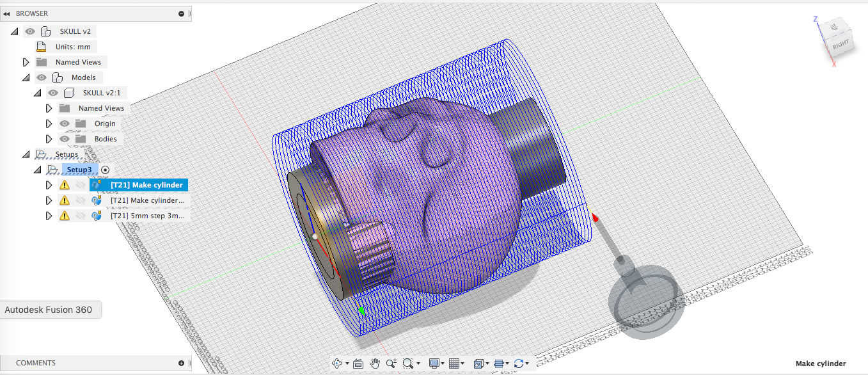Click the RIGHT face on the ViewCube
Image resolution: width=868 pixels, height=375 pixels.
pyautogui.click(x=840, y=43)
